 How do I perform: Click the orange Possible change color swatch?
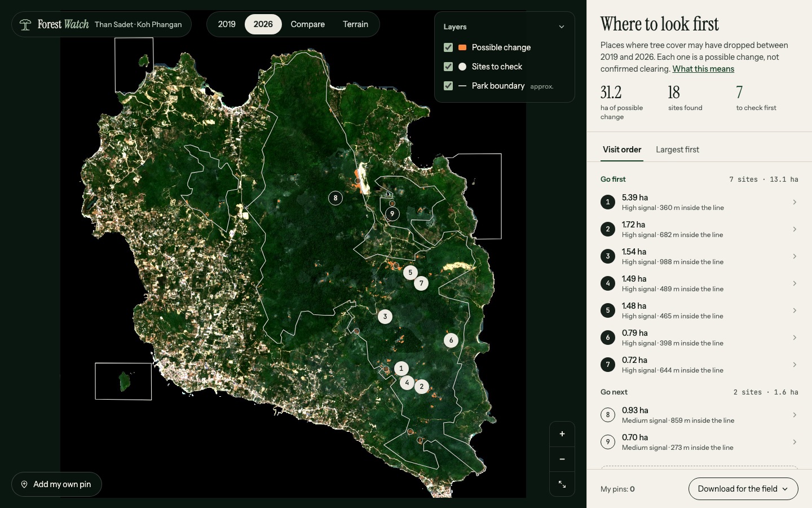click(x=462, y=47)
